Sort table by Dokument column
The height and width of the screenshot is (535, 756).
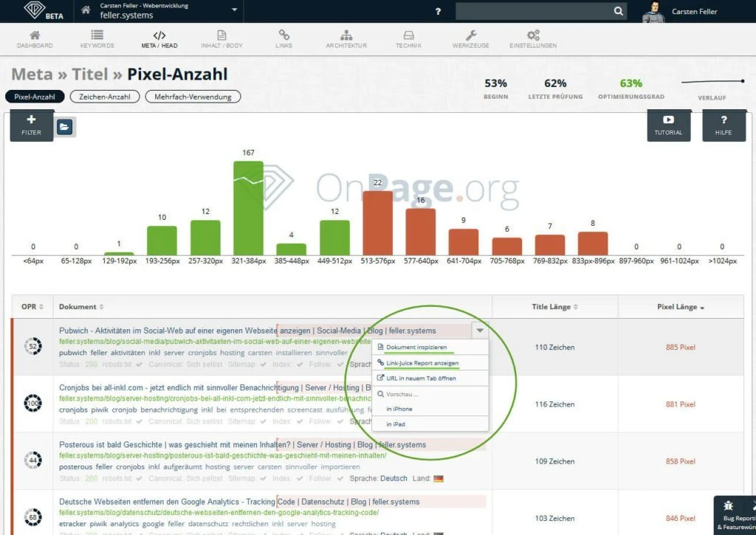pos(81,306)
